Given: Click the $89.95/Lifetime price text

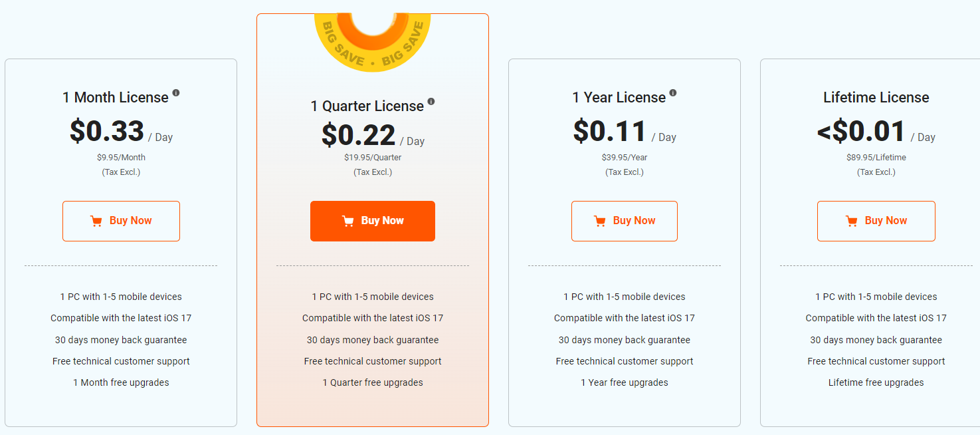Looking at the screenshot, I should (876, 158).
